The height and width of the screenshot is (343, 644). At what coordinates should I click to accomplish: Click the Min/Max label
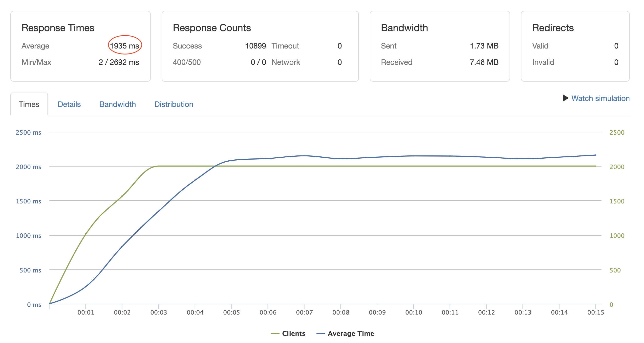coord(36,62)
